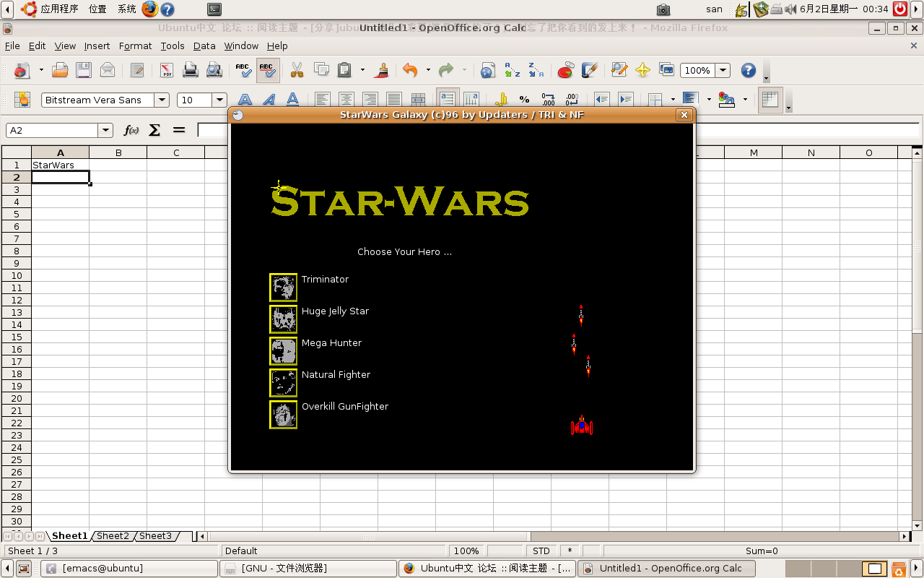This screenshot has width=924, height=578.
Task: Open the Insert menu
Action: 97,46
